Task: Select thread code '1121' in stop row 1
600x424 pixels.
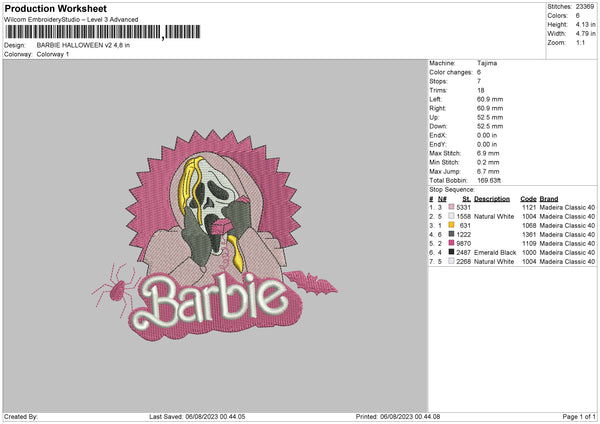Action: 529,207
